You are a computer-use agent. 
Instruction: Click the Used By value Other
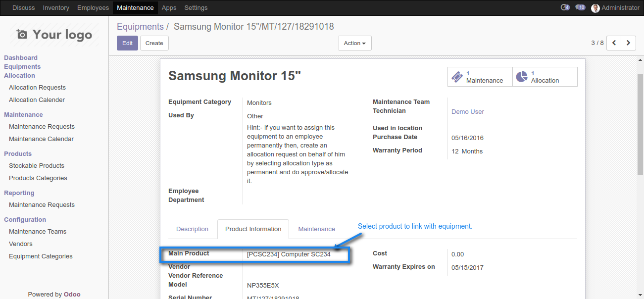(x=255, y=116)
